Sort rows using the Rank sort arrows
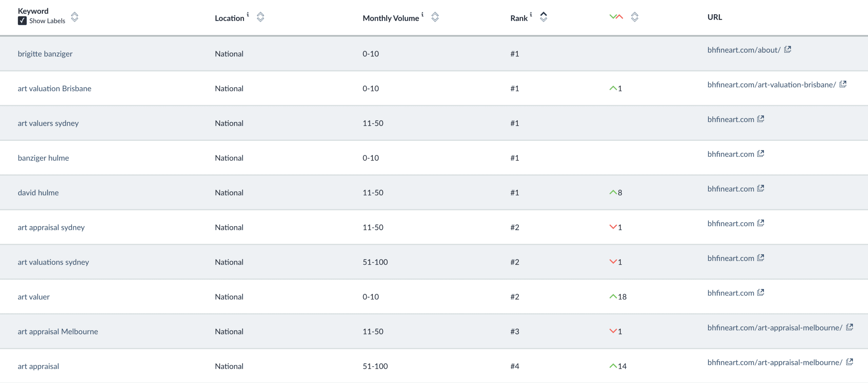Screen dimensions: 868x383 coord(543,17)
